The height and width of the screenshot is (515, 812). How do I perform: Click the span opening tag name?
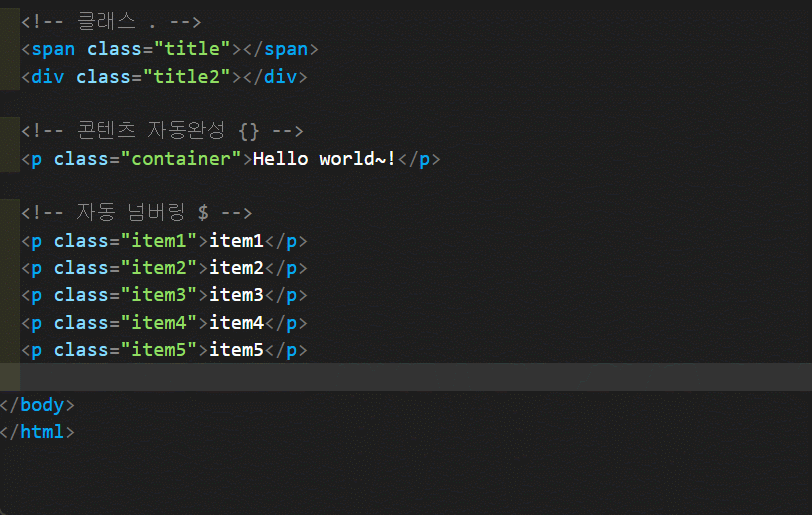point(53,49)
